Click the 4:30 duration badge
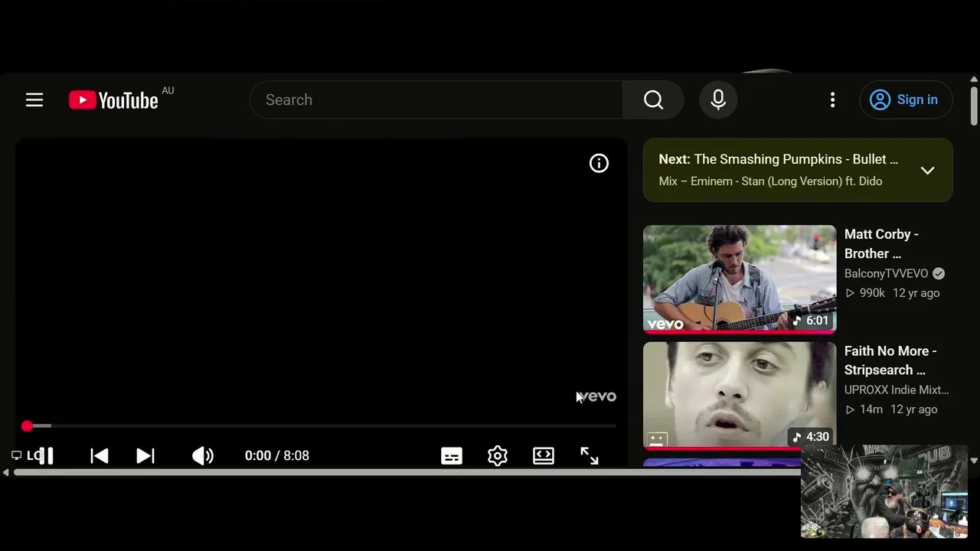 coord(812,437)
